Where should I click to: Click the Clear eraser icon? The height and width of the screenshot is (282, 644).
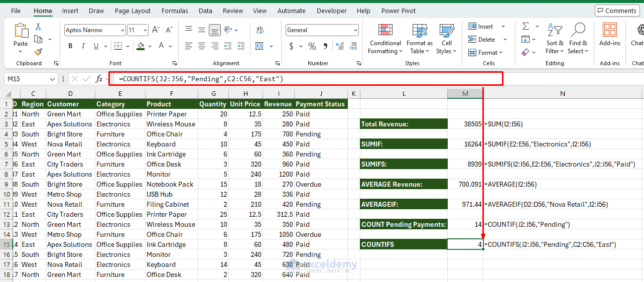click(526, 52)
